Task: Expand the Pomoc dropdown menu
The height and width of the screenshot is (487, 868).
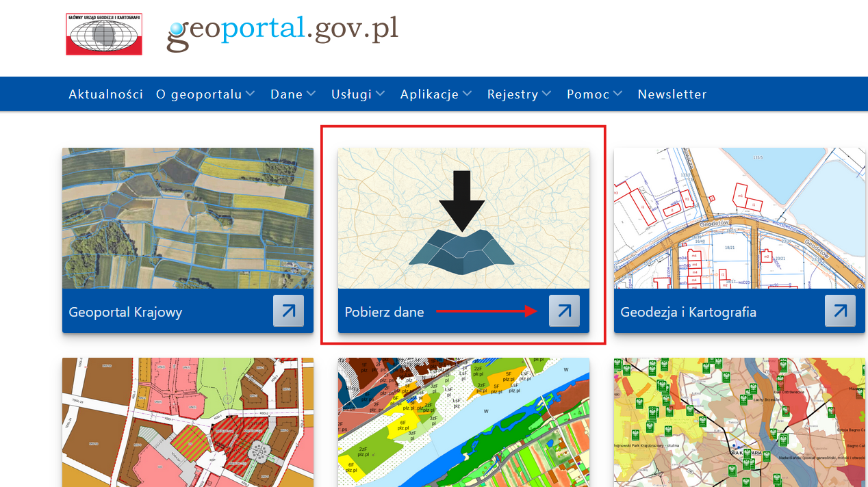Action: point(593,94)
